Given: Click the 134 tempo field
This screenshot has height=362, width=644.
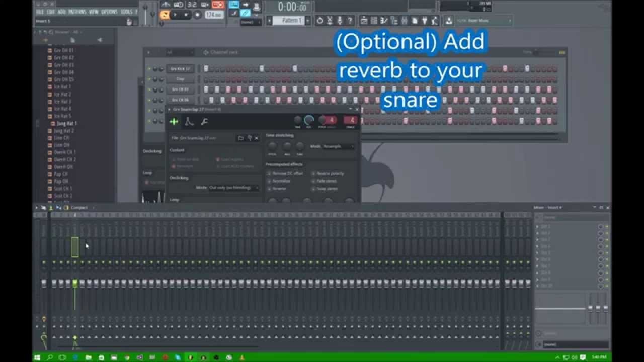Looking at the screenshot, I should (214, 15).
